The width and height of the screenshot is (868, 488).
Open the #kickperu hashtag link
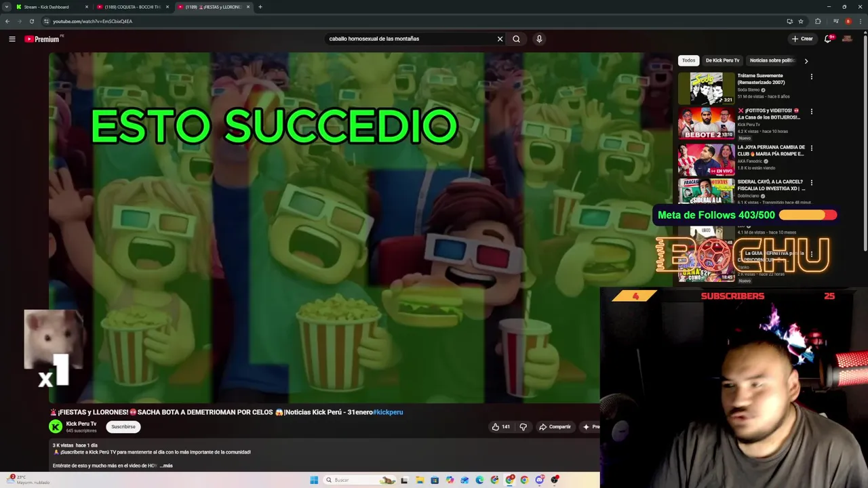click(x=387, y=412)
